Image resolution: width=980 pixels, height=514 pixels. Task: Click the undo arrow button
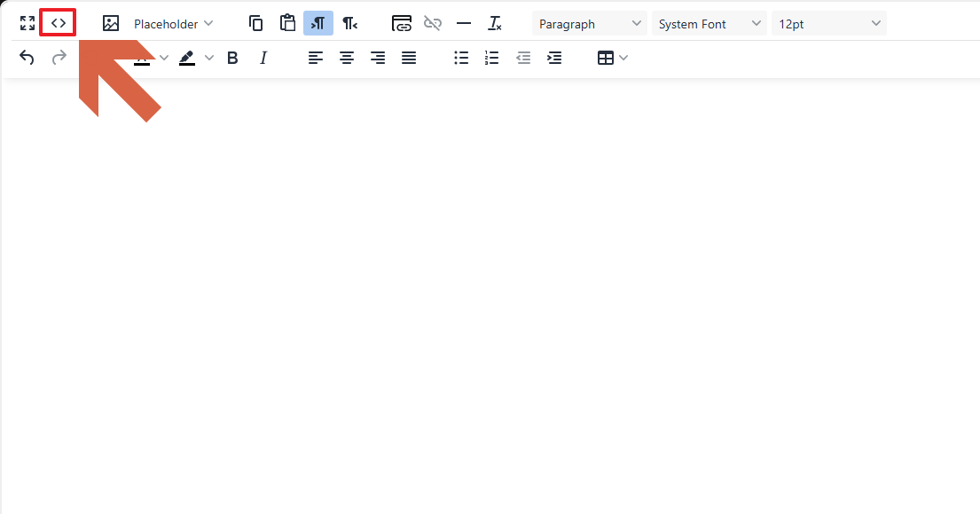[27, 58]
